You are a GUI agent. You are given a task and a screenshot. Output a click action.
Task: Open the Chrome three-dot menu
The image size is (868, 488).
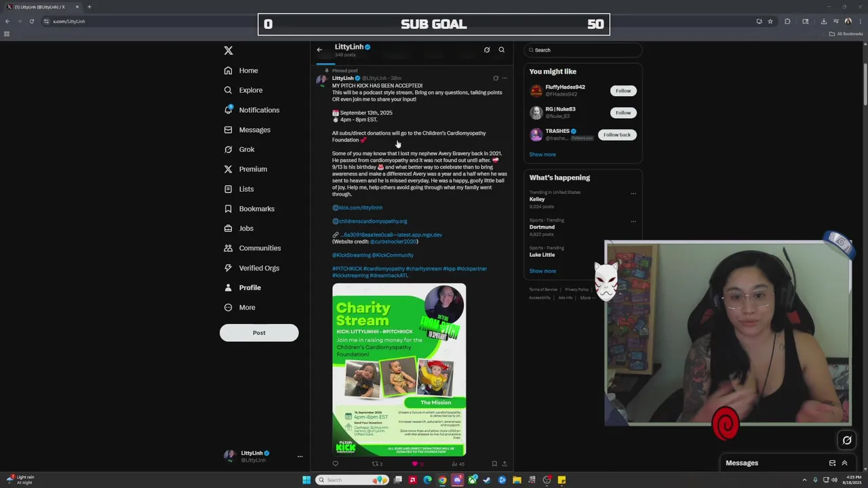click(x=860, y=21)
